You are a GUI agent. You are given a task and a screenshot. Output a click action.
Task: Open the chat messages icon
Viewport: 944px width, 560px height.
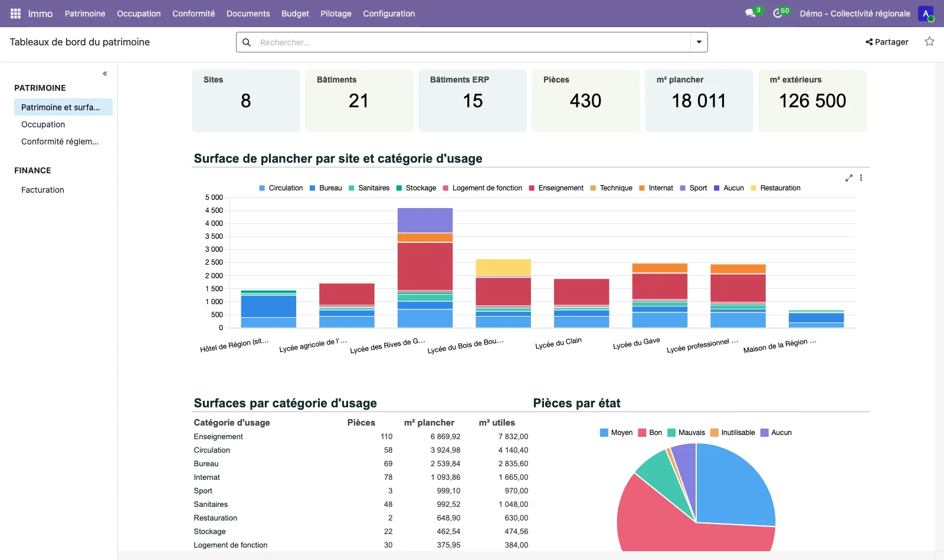[x=750, y=13]
